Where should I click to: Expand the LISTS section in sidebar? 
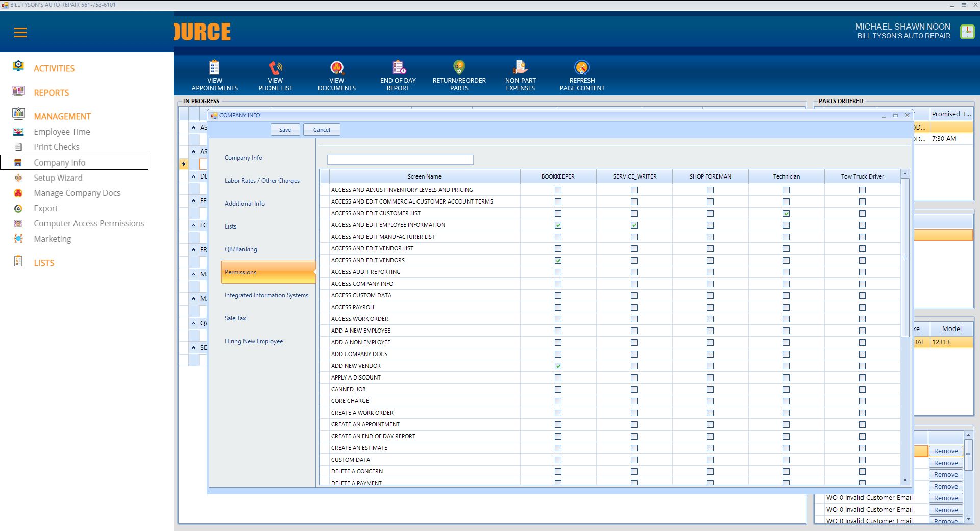click(x=44, y=263)
